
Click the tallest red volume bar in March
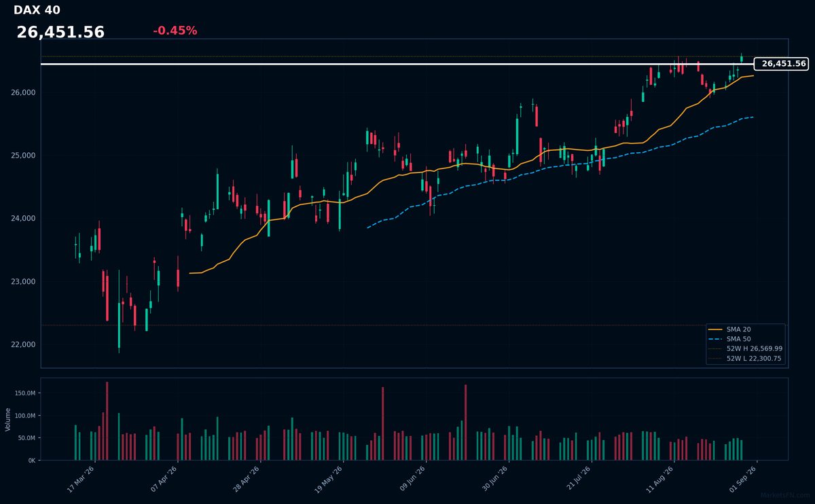pyautogui.click(x=107, y=421)
